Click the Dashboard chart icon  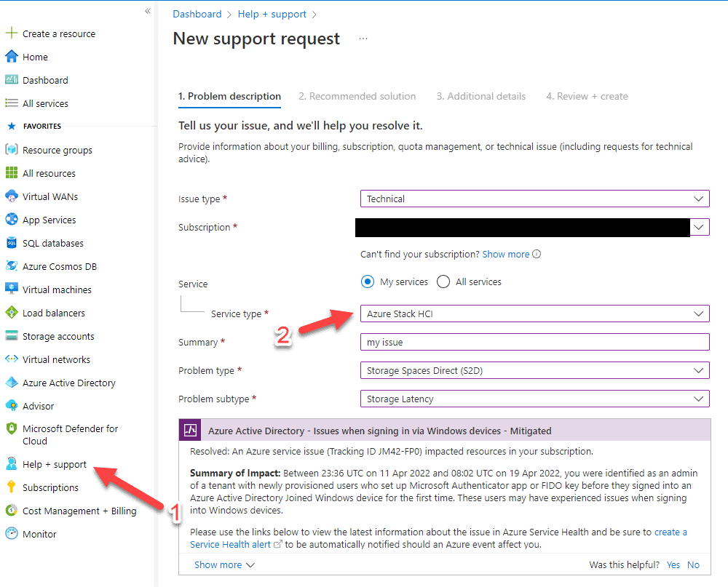click(x=11, y=80)
